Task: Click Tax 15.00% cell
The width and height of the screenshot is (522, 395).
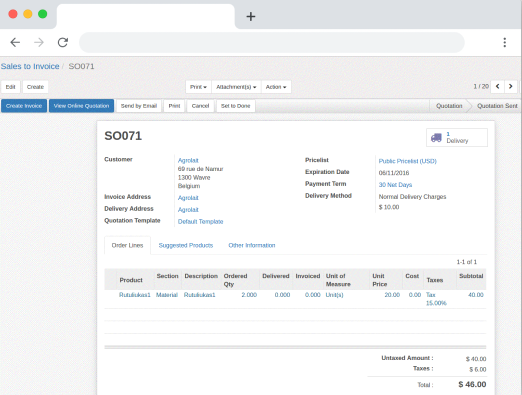Action: coord(436,299)
